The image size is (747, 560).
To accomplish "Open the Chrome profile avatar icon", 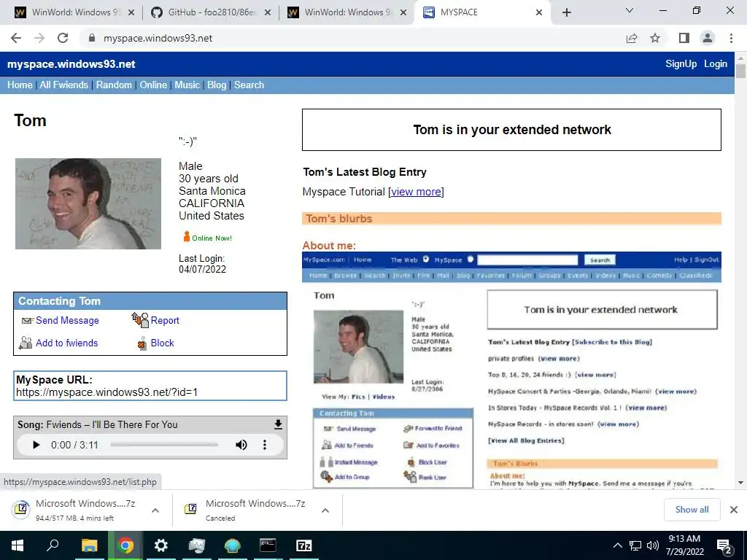I will click(x=708, y=38).
